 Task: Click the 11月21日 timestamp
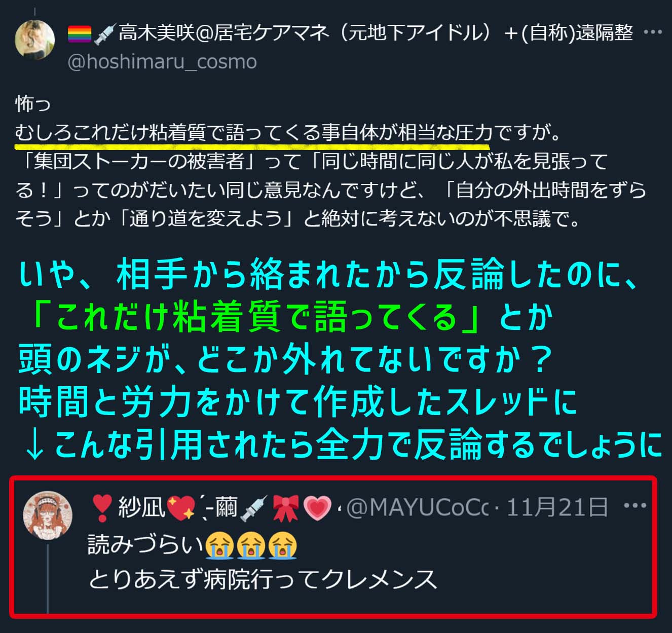(x=556, y=507)
